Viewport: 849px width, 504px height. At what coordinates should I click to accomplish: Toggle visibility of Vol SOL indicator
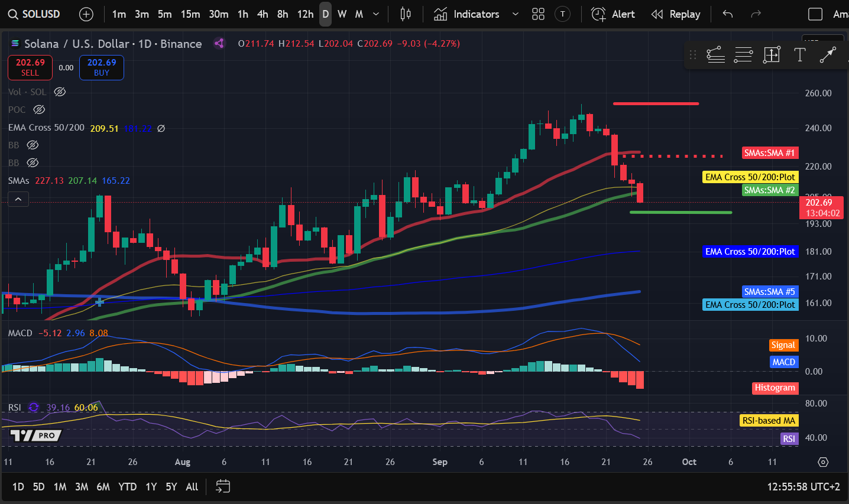click(x=60, y=92)
